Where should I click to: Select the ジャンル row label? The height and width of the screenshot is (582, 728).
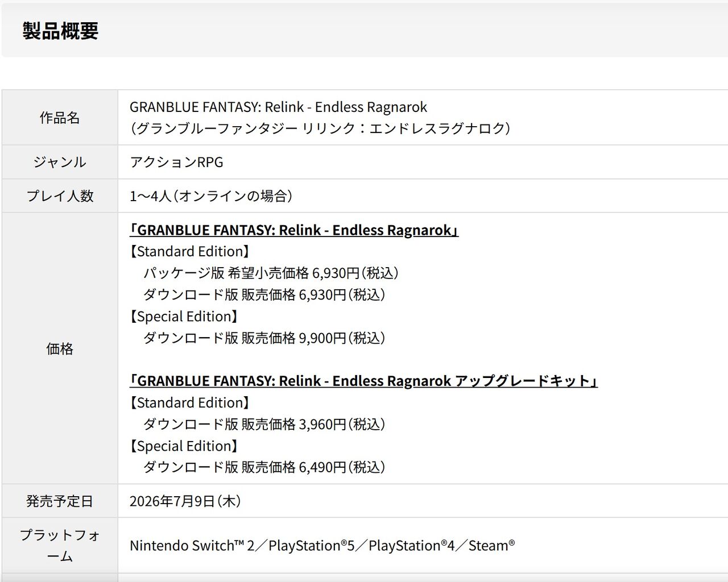coord(60,162)
